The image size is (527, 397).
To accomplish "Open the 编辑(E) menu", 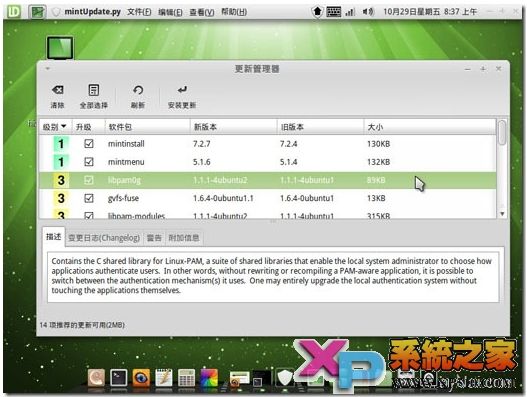I will [x=170, y=12].
